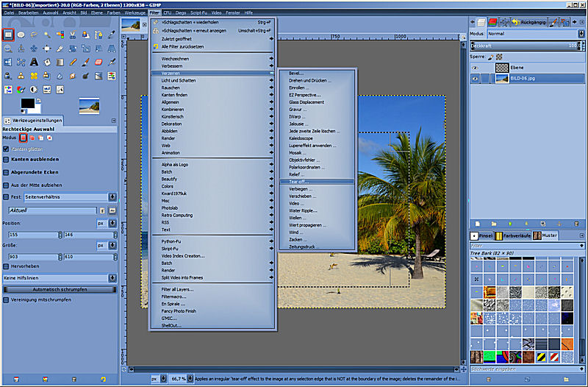Toggle the paint-pixels lock brush icon
Screen dimensions: 588x387
point(490,57)
